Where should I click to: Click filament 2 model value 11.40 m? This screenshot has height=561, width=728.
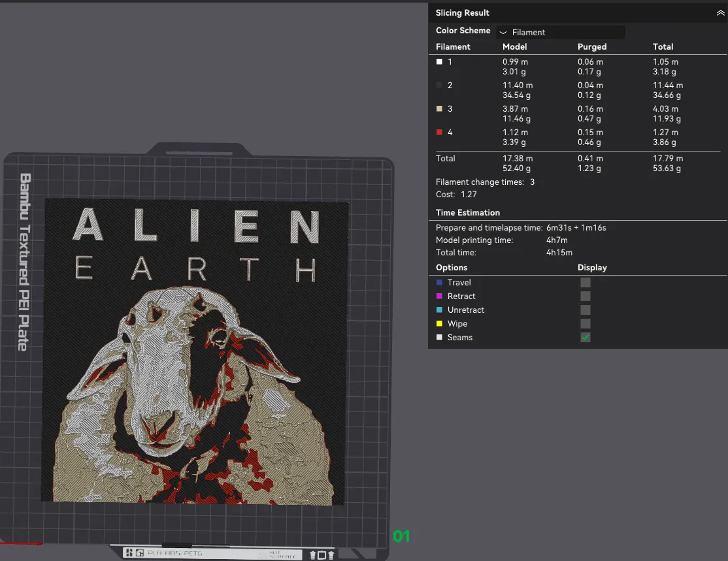coord(518,86)
